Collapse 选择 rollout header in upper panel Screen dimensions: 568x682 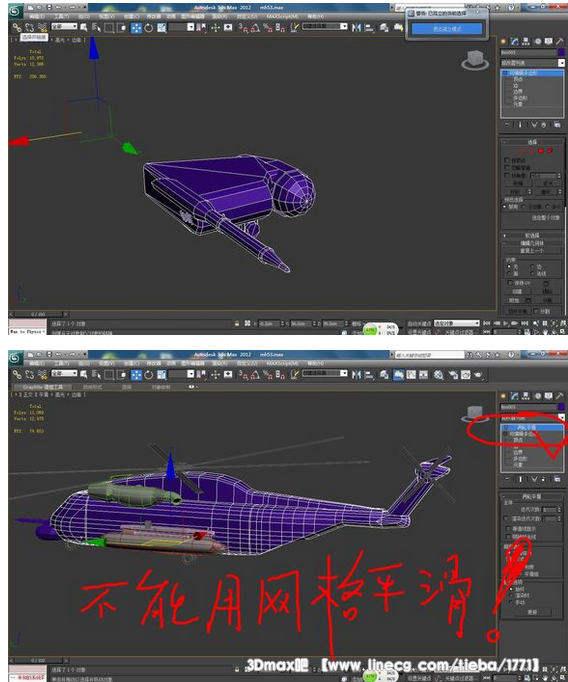[x=533, y=142]
